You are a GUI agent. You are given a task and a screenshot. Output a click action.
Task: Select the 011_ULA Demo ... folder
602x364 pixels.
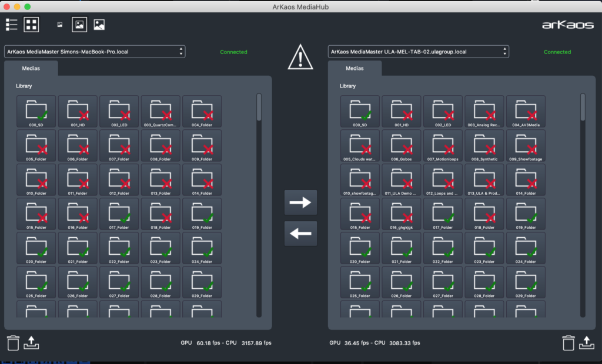coord(401,180)
